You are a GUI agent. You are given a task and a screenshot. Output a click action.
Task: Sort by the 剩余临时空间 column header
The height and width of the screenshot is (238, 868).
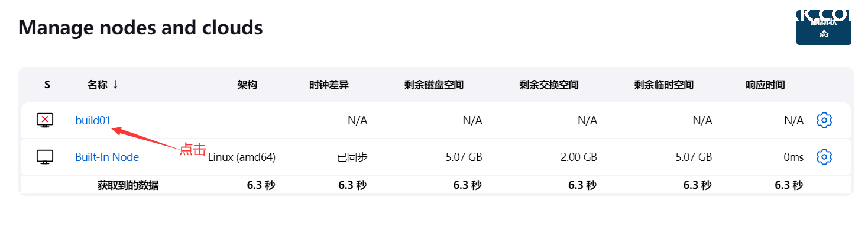663,85
